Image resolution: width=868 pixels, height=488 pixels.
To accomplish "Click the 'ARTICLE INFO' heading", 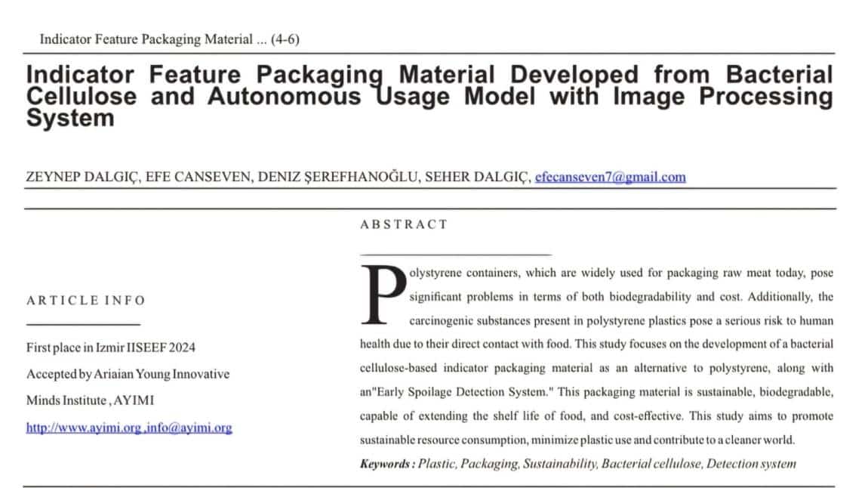I will coord(86,300).
